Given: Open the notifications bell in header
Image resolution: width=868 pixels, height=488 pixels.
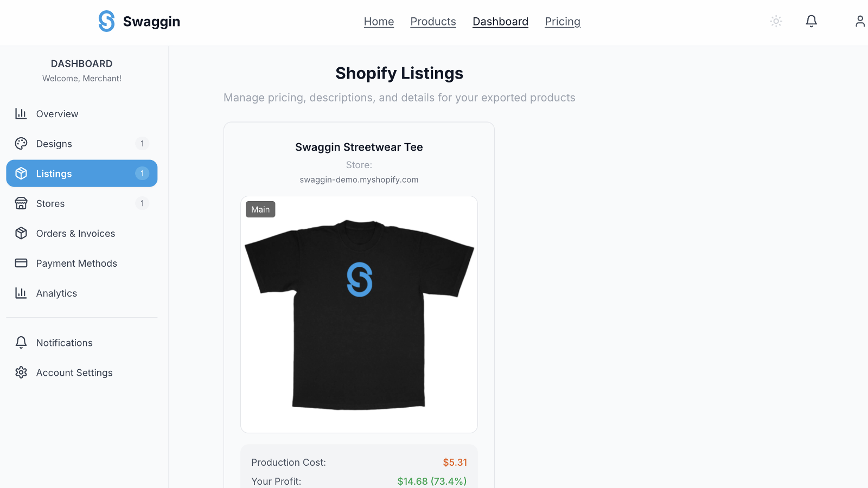Looking at the screenshot, I should [812, 21].
